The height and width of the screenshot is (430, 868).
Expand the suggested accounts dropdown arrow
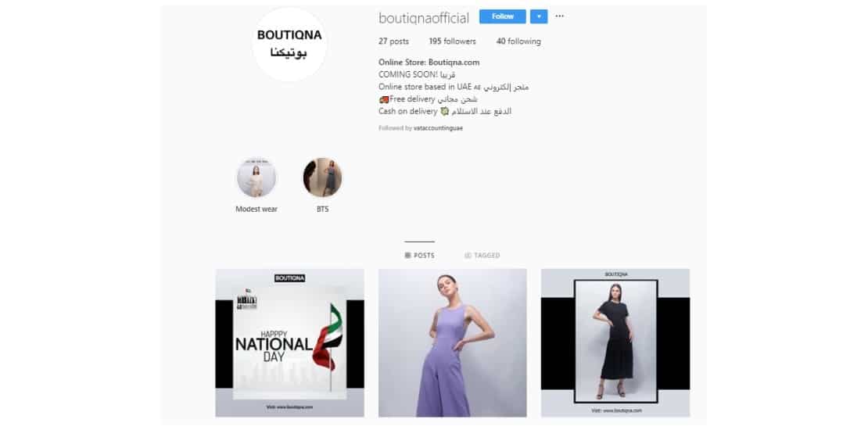coord(539,16)
